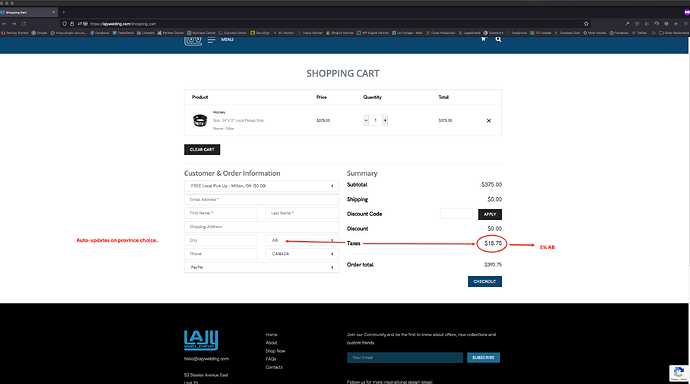Open the shipping method dropdown
The image size is (690, 384).
click(x=261, y=186)
